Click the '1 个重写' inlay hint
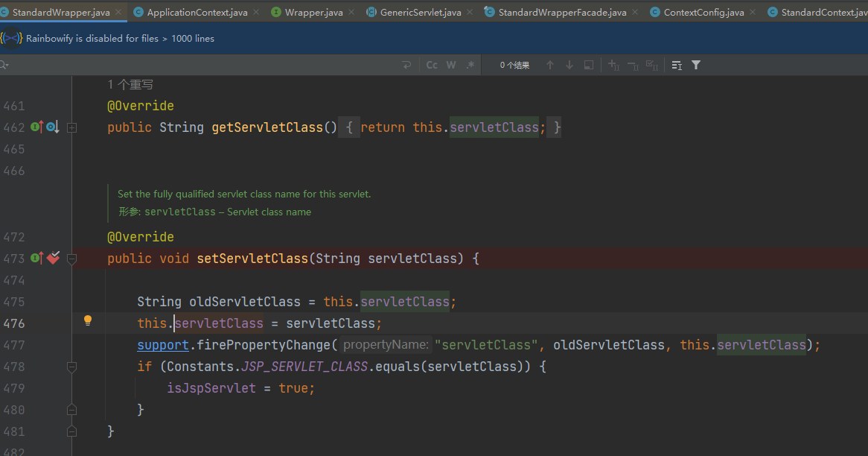 (x=130, y=84)
